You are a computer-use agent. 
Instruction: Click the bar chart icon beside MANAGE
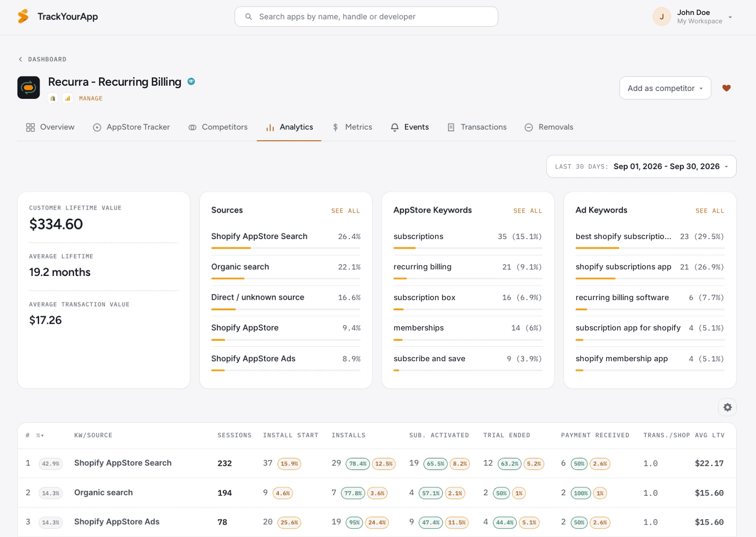click(67, 98)
